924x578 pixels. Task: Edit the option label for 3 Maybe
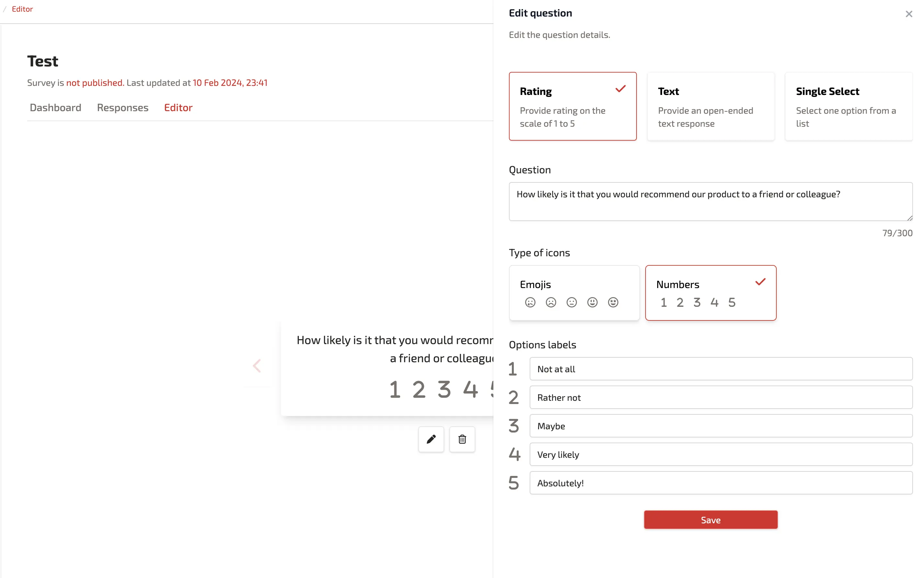click(721, 425)
